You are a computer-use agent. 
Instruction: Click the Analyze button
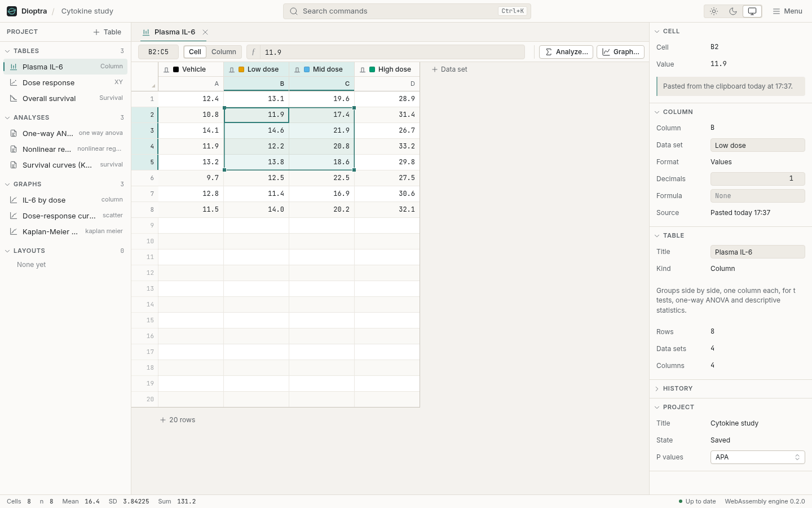[x=566, y=52]
